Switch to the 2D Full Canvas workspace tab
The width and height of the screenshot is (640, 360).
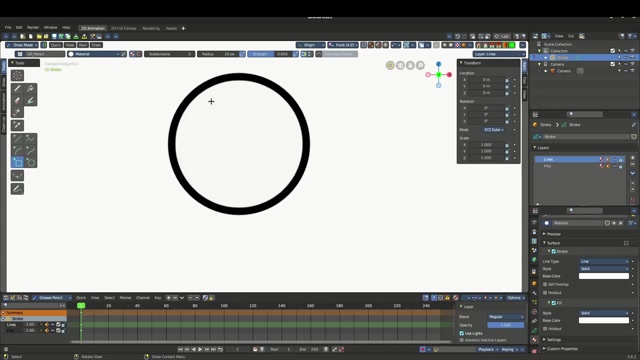tap(124, 28)
